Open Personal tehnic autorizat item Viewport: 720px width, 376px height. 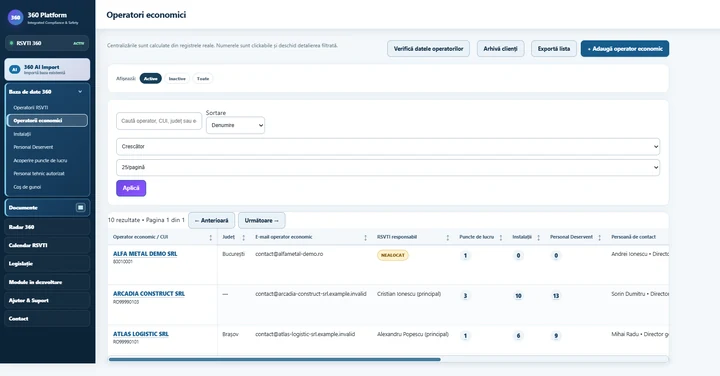39,174
